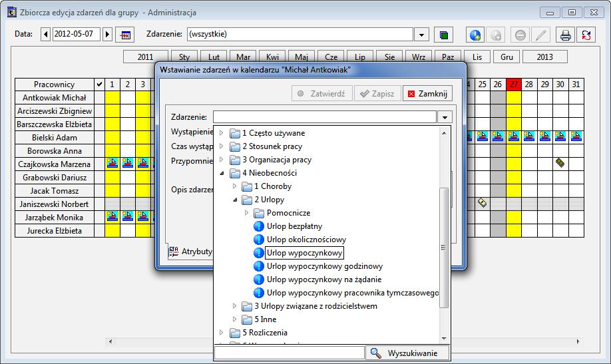Switch to month Lut
The height and width of the screenshot is (364, 611).
(x=214, y=57)
